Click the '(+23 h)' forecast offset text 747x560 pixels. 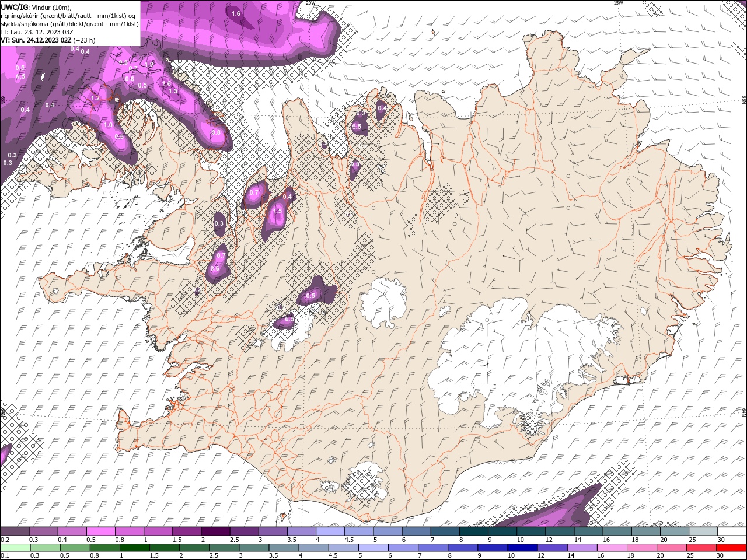tap(85, 40)
